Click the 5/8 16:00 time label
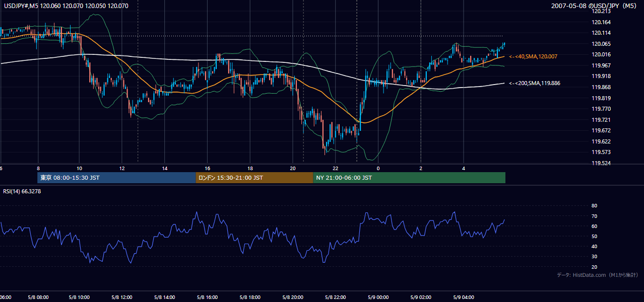 click(208, 297)
